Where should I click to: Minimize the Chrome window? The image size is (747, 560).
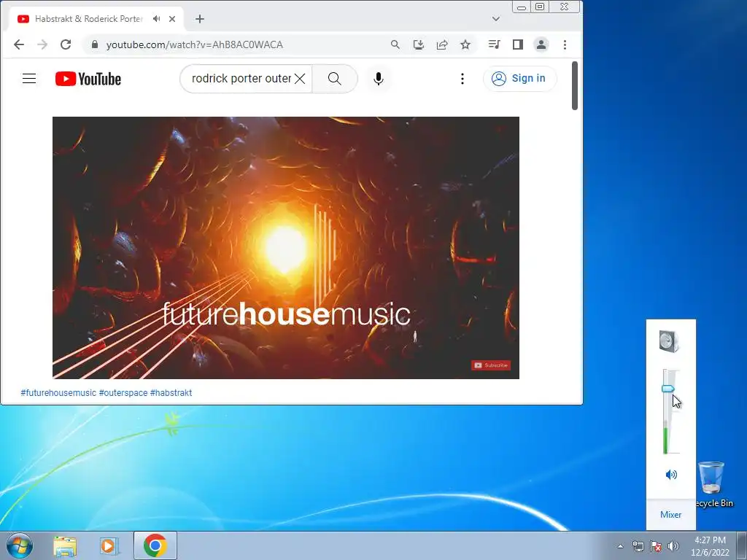point(522,7)
